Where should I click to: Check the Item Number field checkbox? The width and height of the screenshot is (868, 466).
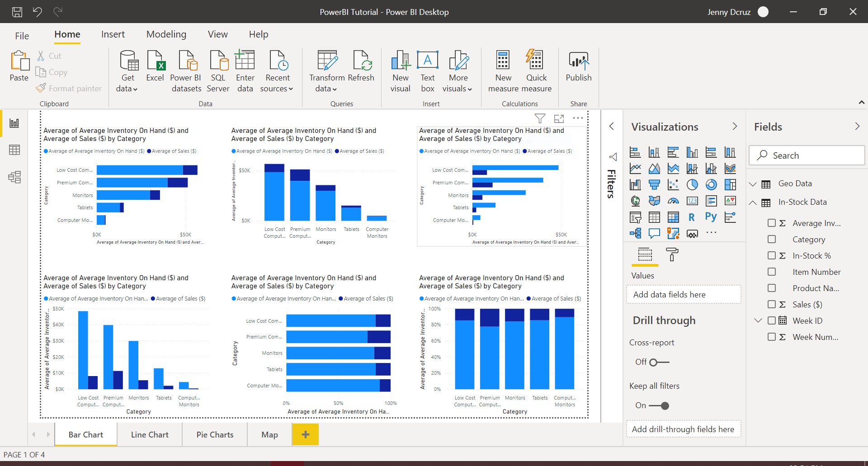point(772,272)
